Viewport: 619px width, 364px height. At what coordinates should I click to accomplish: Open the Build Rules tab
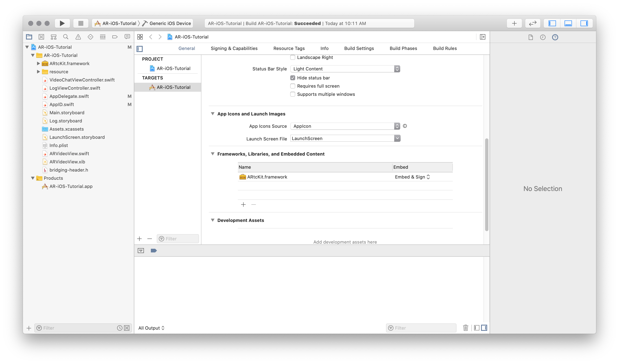(x=445, y=48)
